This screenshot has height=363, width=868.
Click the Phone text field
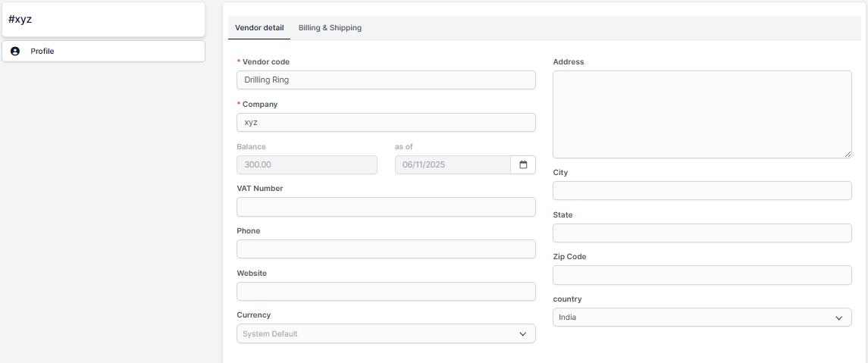pyautogui.click(x=386, y=249)
